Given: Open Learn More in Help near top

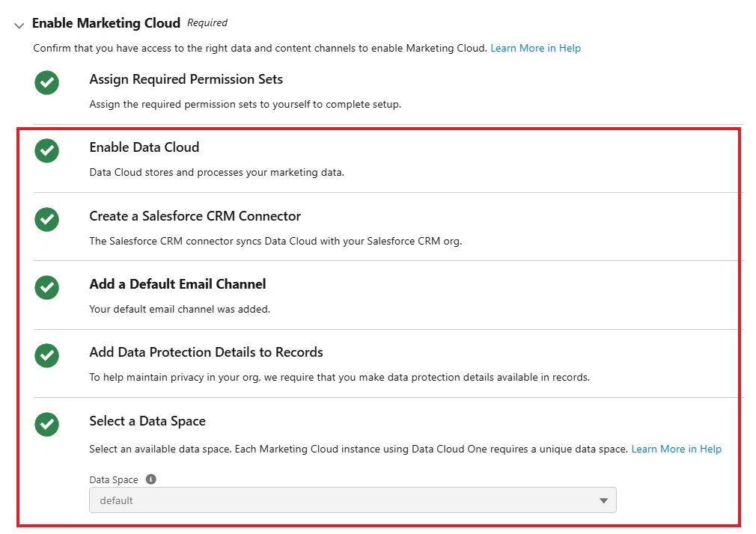Looking at the screenshot, I should [x=536, y=48].
